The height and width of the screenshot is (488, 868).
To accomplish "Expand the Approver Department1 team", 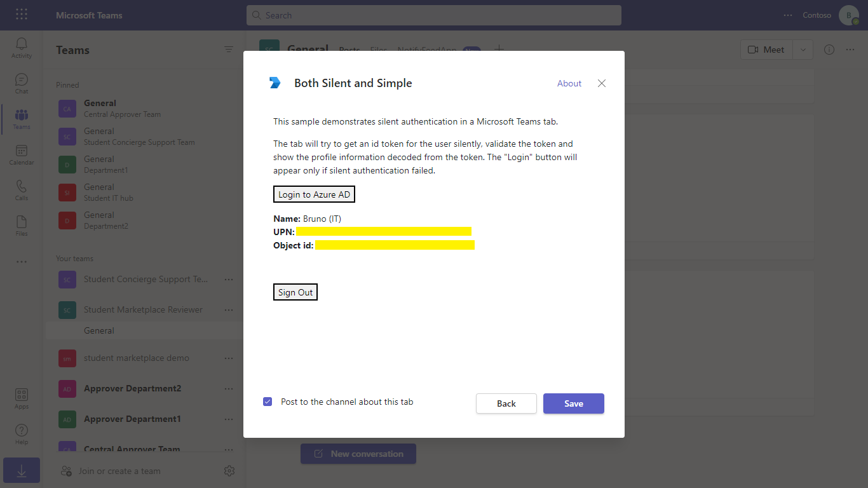I will pos(132,419).
